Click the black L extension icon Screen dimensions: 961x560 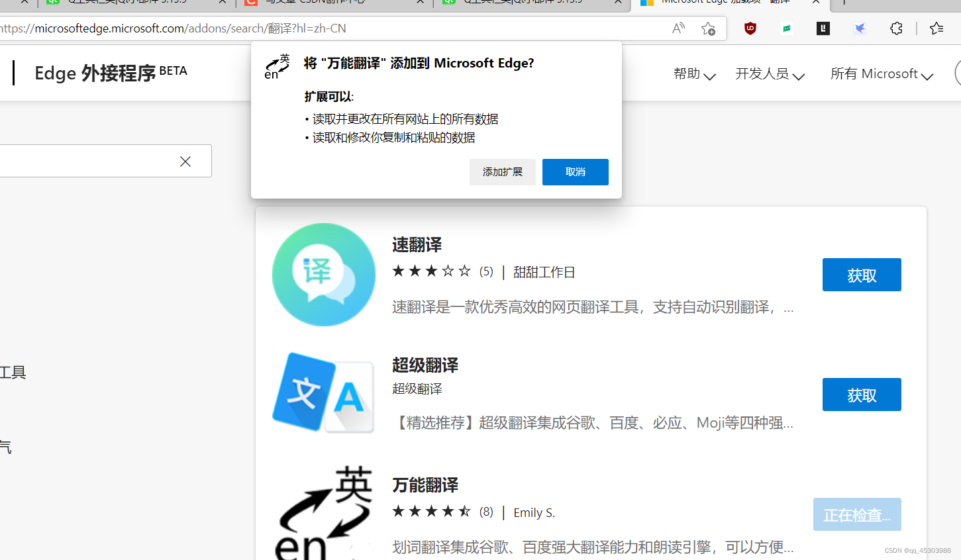tap(823, 28)
